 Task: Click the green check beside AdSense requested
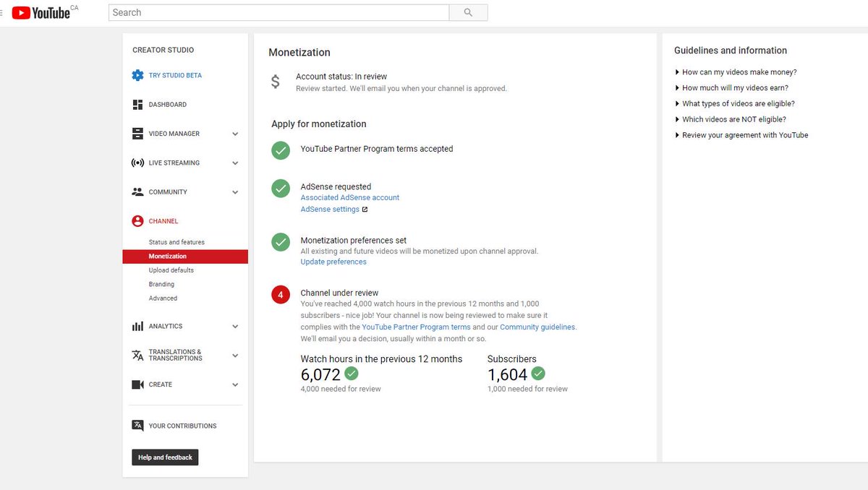pyautogui.click(x=281, y=188)
